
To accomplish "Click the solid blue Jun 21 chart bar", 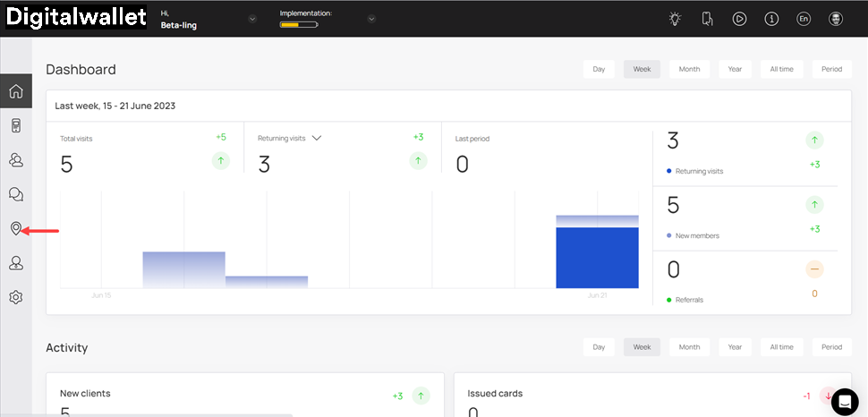I will coord(597,258).
